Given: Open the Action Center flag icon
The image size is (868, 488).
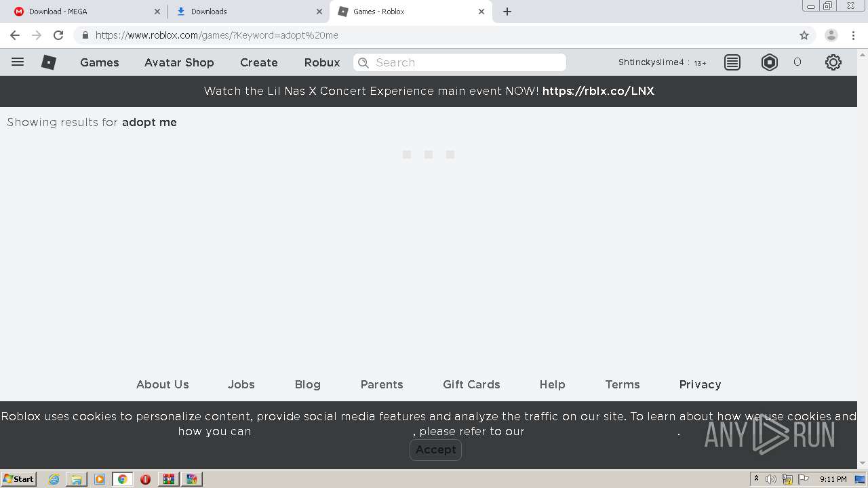Looking at the screenshot, I should [804, 479].
